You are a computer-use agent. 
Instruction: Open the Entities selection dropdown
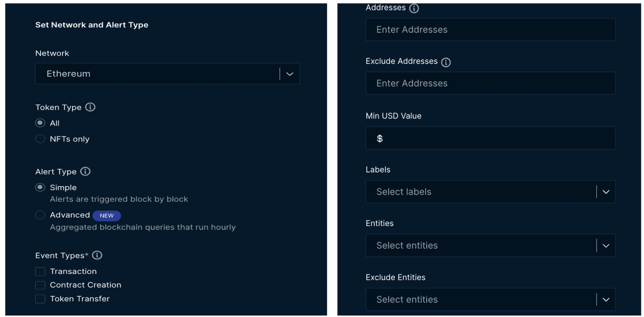click(x=490, y=246)
